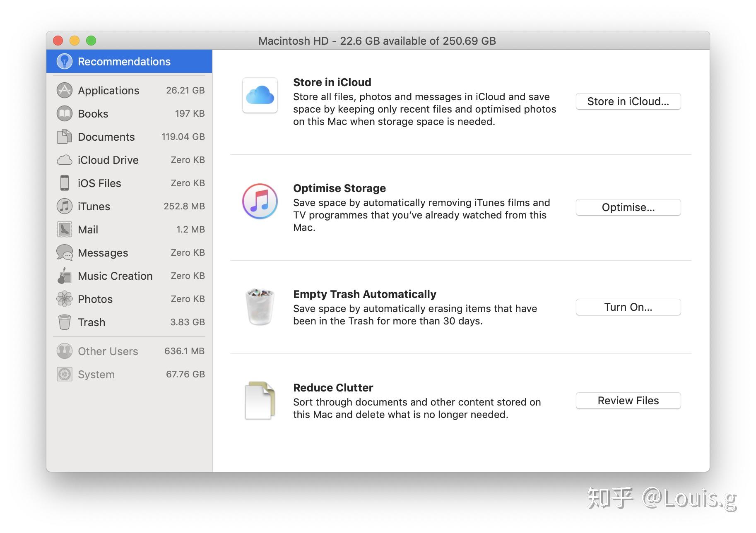Click the full Trash can image
Screen dimensions: 756x533
click(260, 307)
